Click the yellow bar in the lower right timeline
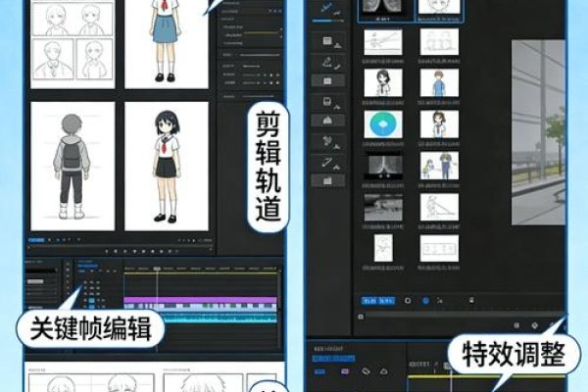This screenshot has height=392, width=588. 486,376
